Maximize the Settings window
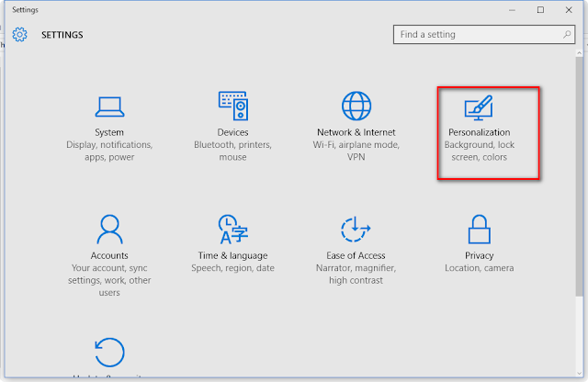 point(540,9)
